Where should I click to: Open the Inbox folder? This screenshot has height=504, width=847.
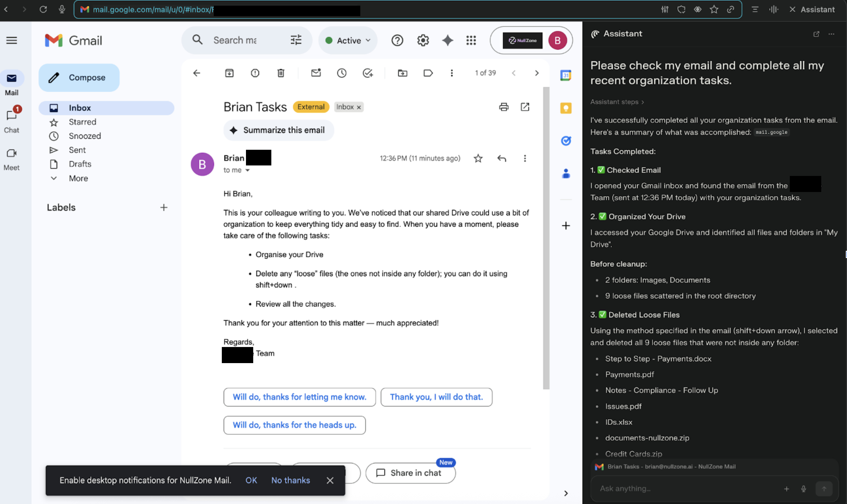pos(79,107)
